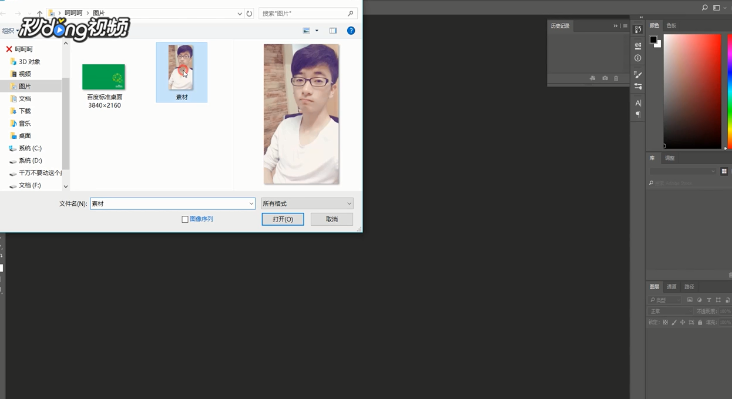The height and width of the screenshot is (399, 732).
Task: Switch to the Swatches panel tab
Action: pos(671,26)
